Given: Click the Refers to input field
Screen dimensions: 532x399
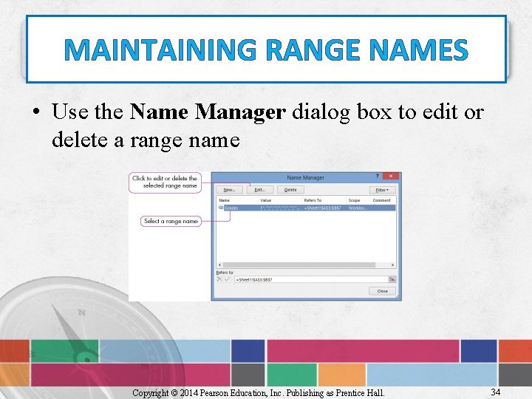Looking at the screenshot, I should pyautogui.click(x=311, y=279).
